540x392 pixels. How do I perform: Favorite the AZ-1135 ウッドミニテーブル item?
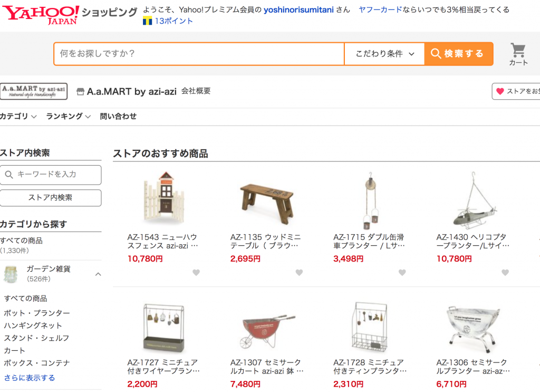click(299, 273)
